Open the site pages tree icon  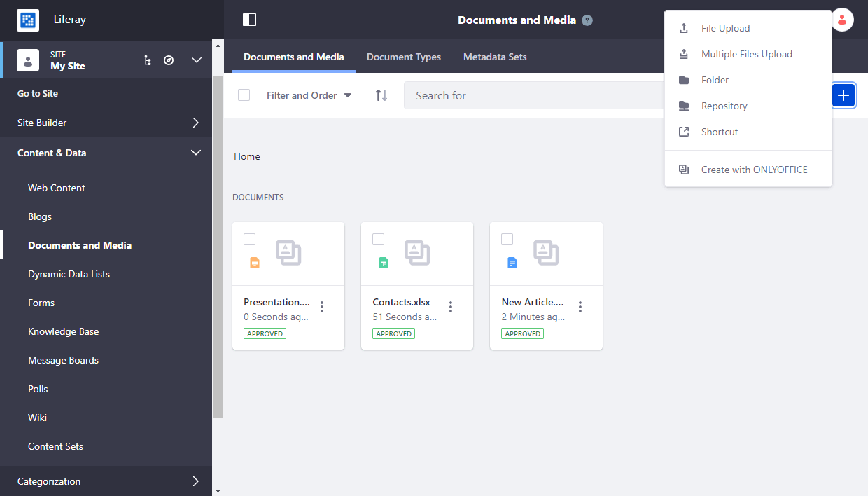tap(147, 60)
